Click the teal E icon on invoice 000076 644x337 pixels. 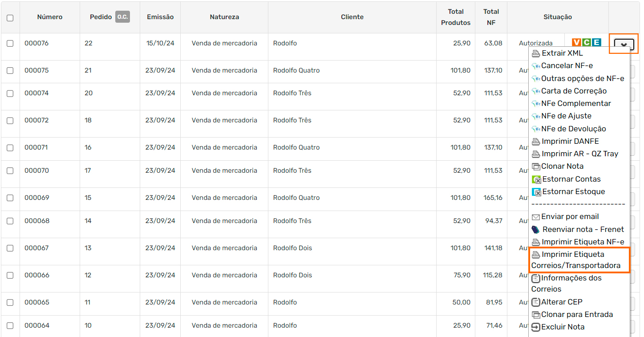pos(596,42)
